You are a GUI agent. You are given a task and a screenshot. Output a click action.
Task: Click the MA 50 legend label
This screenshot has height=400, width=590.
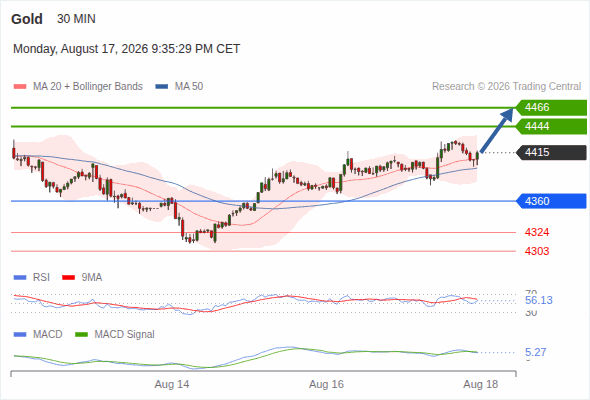pyautogui.click(x=189, y=87)
